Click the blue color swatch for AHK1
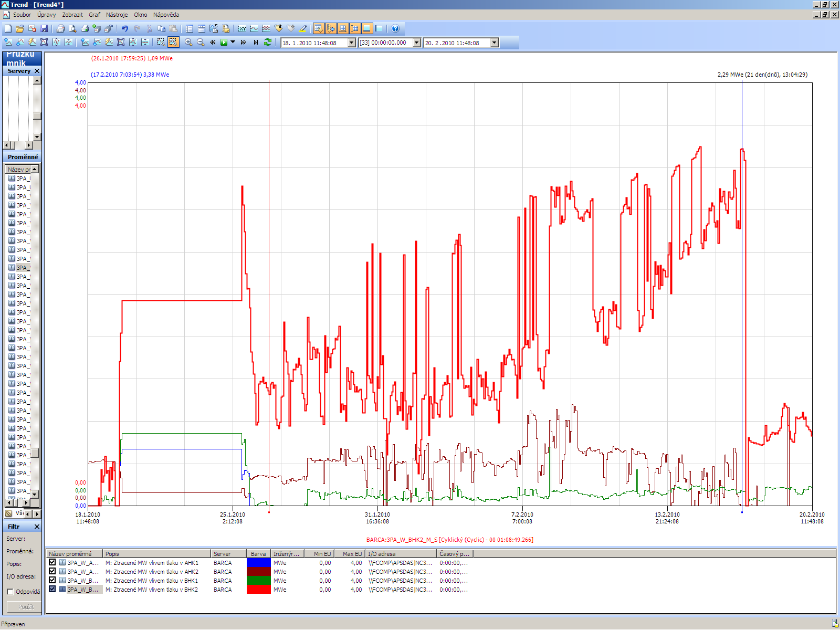The height and width of the screenshot is (630, 840). click(x=258, y=562)
